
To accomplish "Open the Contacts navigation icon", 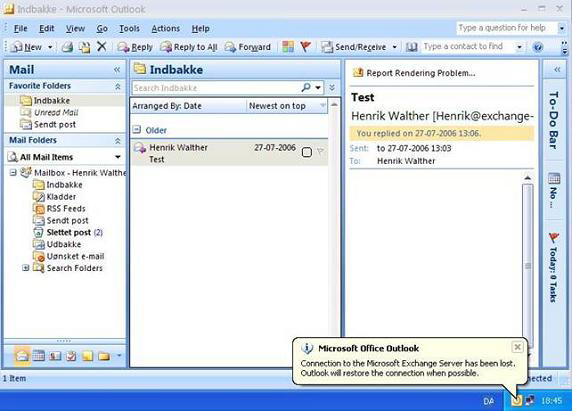I will (x=55, y=356).
